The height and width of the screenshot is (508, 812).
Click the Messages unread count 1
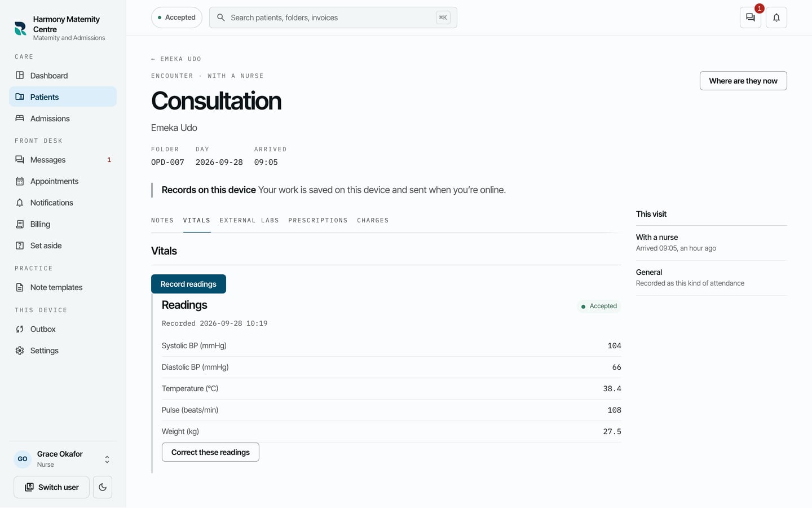[x=109, y=160]
